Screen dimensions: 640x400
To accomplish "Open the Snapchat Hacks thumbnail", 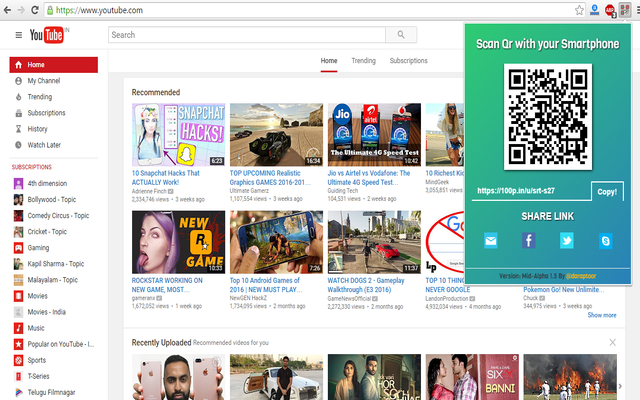I will coord(178,135).
